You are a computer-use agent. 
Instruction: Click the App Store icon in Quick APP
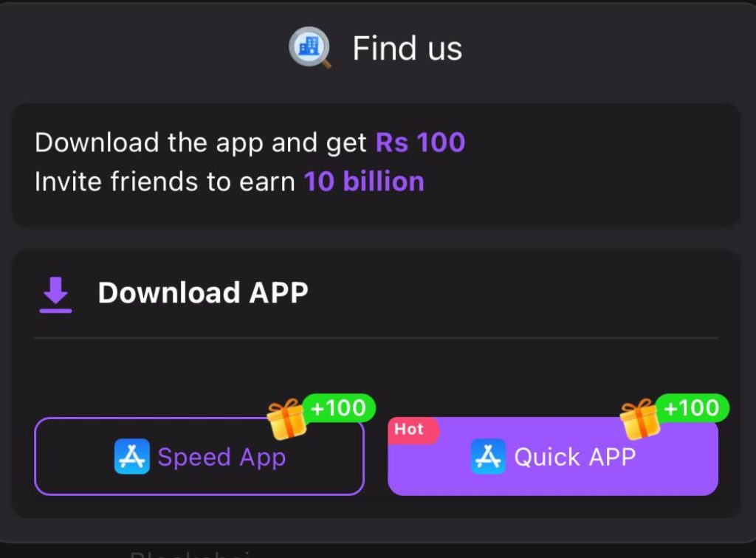(x=488, y=456)
